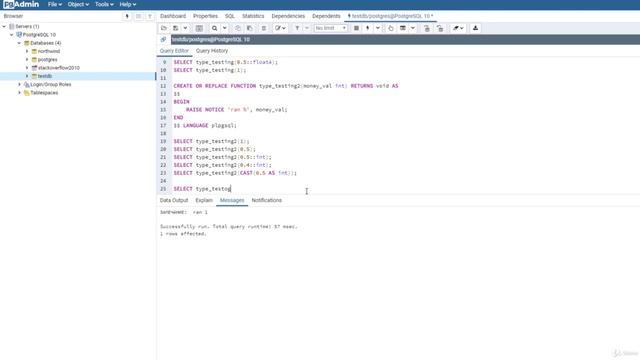Open the File menu

[55, 4]
